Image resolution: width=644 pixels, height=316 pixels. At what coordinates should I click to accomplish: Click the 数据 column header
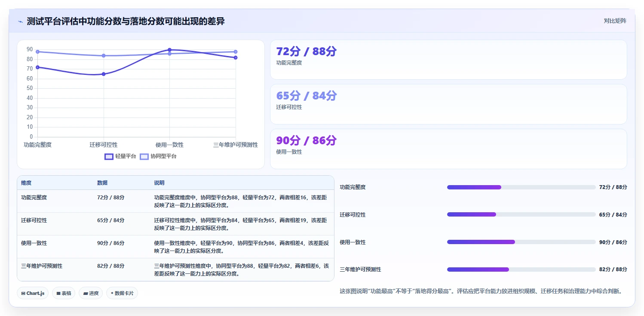tap(102, 183)
